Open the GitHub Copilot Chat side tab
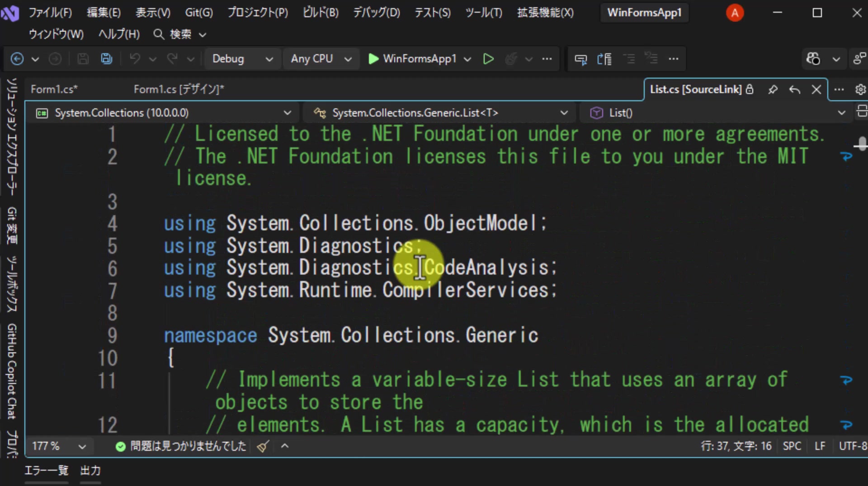This screenshot has height=486, width=868. pos(12,371)
